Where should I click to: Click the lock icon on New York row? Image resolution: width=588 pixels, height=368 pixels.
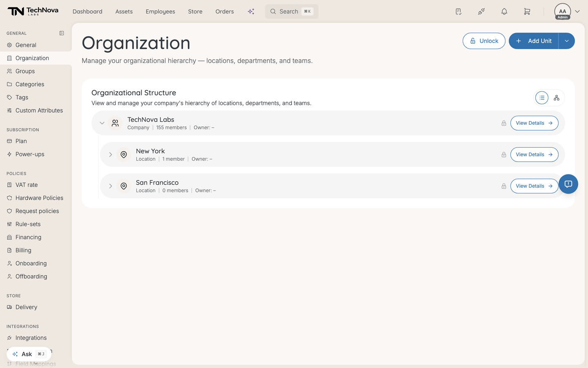point(504,155)
